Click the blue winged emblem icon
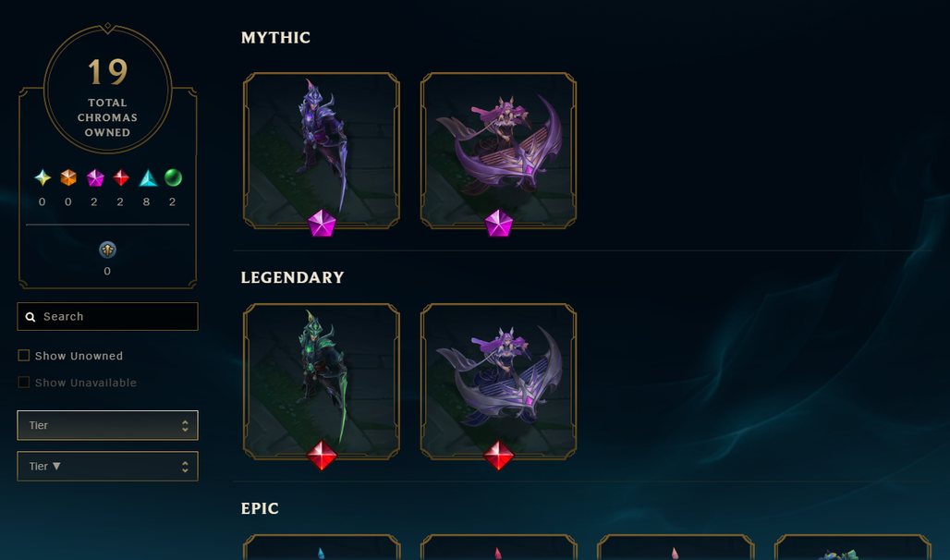950x560 pixels. 107,250
